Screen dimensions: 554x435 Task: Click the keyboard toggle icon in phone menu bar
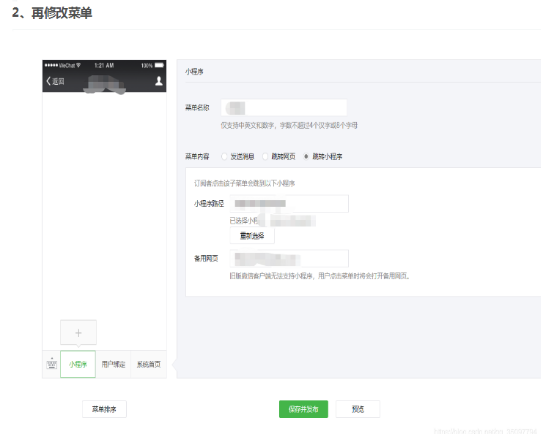[52, 364]
